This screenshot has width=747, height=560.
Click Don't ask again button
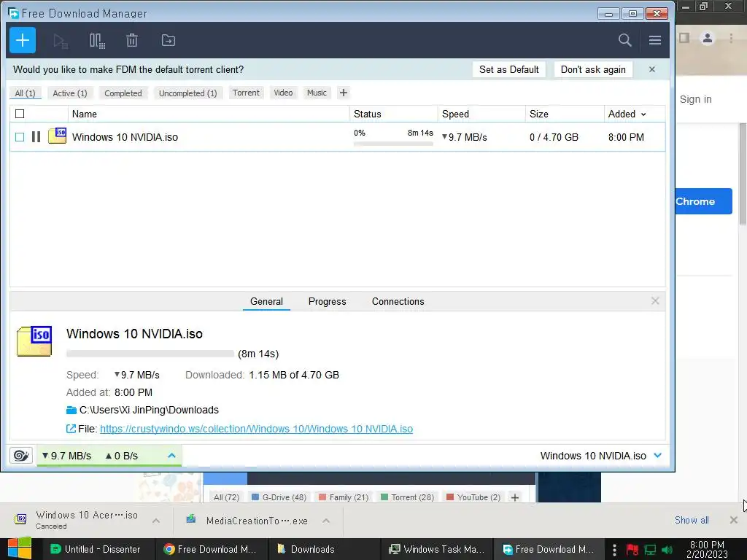(x=593, y=69)
